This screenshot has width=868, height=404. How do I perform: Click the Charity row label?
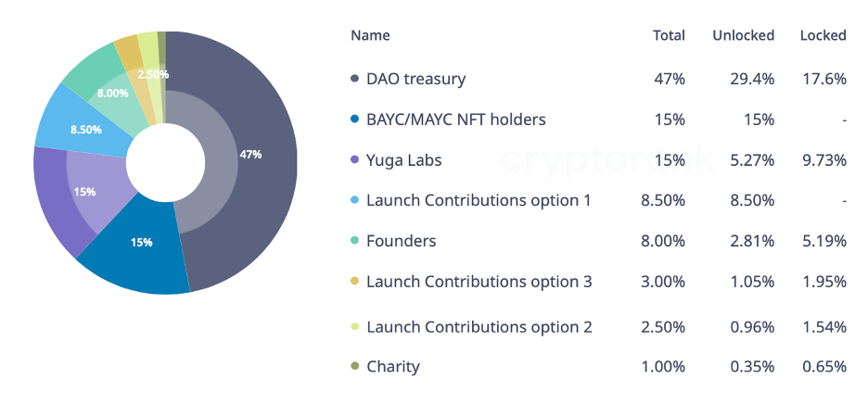pyautogui.click(x=392, y=367)
